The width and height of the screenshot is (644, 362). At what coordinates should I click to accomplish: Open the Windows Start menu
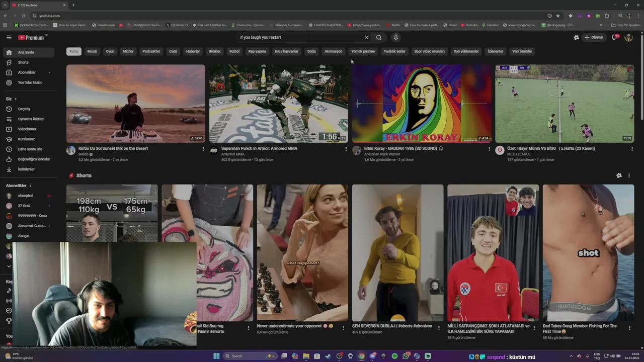click(216, 356)
